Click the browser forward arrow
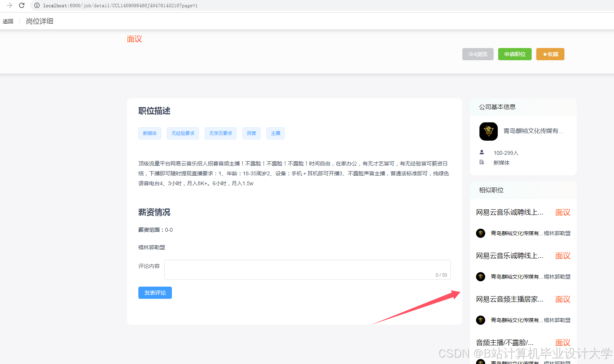Screen dimensions: 614x364 [x=10, y=5]
